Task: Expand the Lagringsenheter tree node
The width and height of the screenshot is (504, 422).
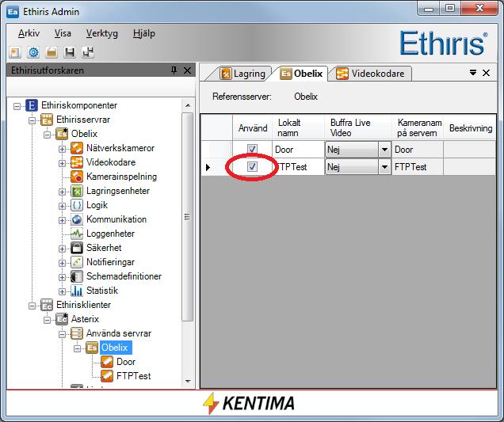Action: pos(62,192)
